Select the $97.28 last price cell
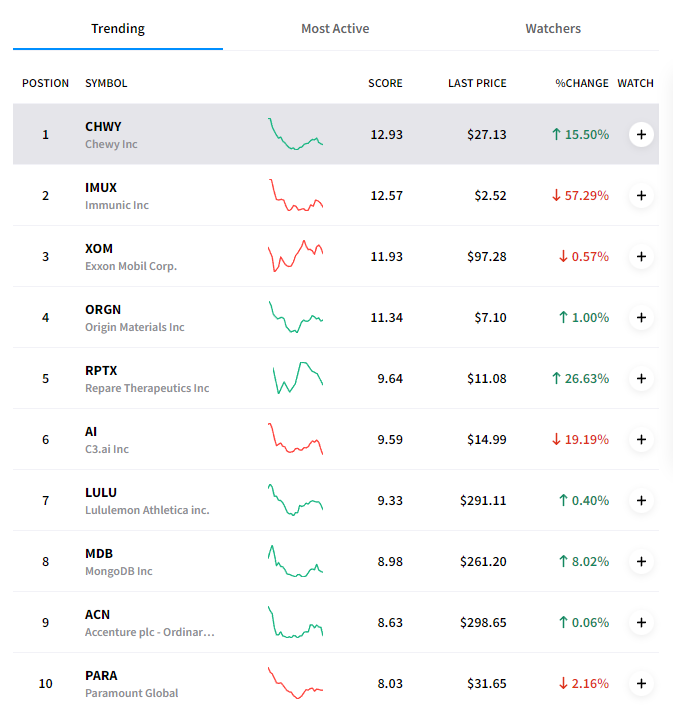 tap(487, 256)
